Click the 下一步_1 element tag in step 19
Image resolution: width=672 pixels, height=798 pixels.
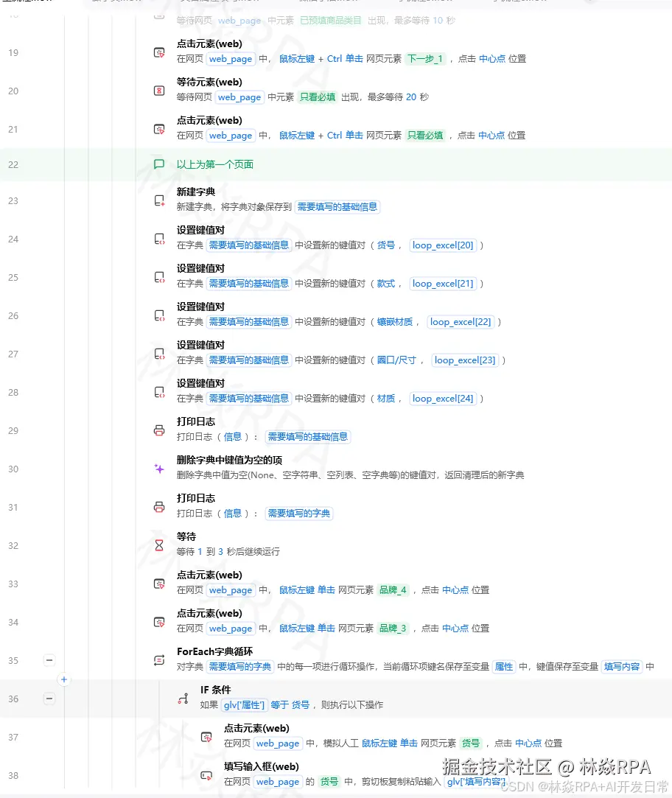coord(425,59)
